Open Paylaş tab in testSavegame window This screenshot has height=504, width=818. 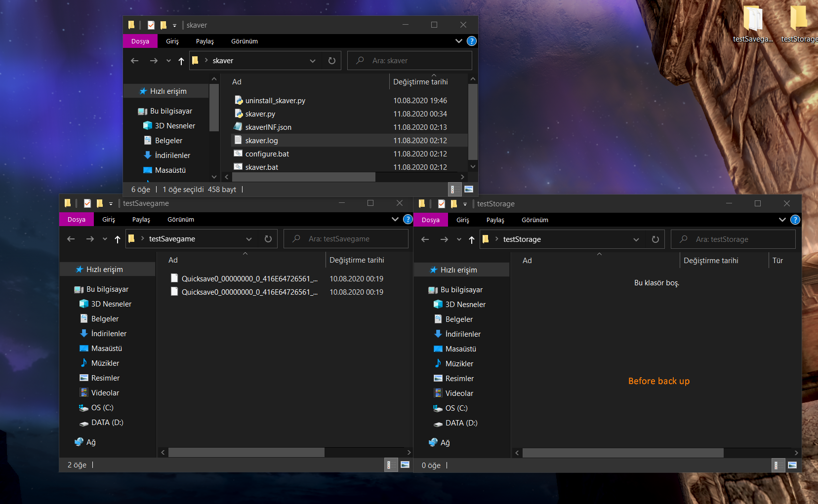tap(141, 220)
